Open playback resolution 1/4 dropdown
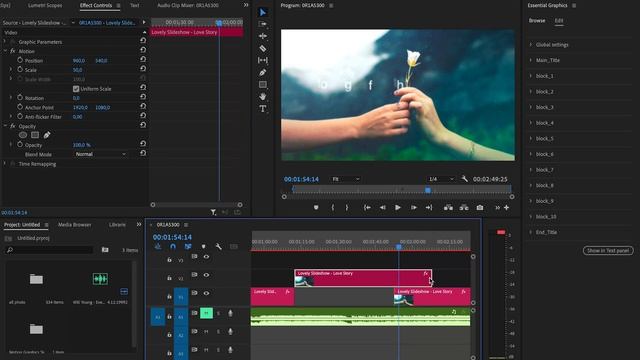Viewport: 640px width, 360px height. [x=441, y=179]
